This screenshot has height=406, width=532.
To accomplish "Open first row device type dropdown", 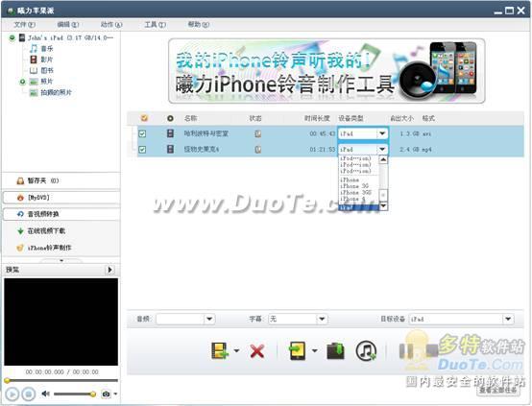I will (x=382, y=133).
